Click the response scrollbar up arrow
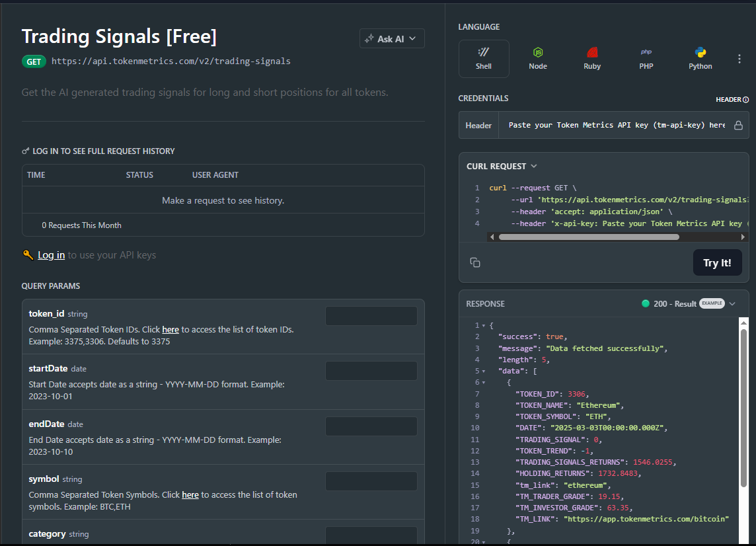This screenshot has width=756, height=546. (743, 323)
